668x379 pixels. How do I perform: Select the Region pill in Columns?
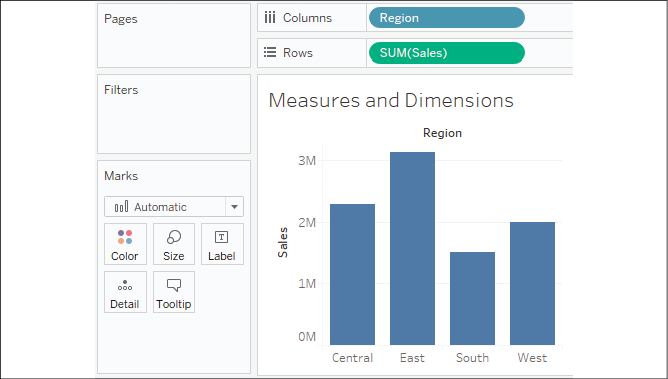[447, 18]
